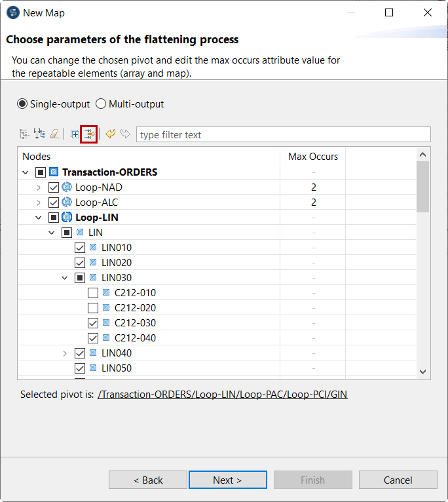Viewport: 448px width, 502px height.
Task: Click the tree's vertical scrollbar thumb
Action: click(423, 187)
